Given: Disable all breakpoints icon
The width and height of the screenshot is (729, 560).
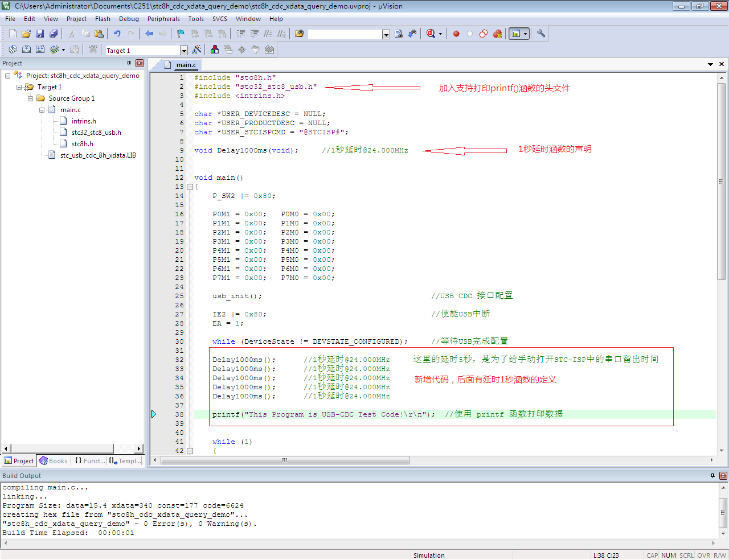Looking at the screenshot, I should 484,34.
